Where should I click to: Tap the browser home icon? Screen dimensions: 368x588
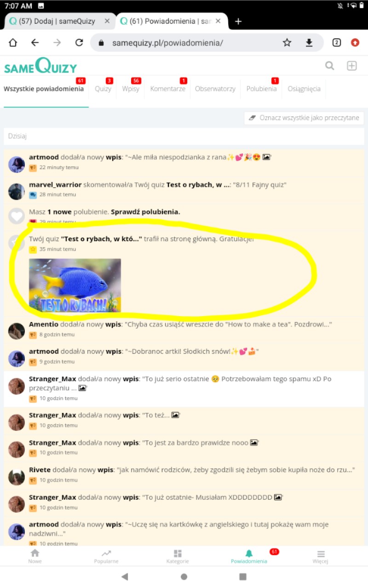pyautogui.click(x=13, y=43)
